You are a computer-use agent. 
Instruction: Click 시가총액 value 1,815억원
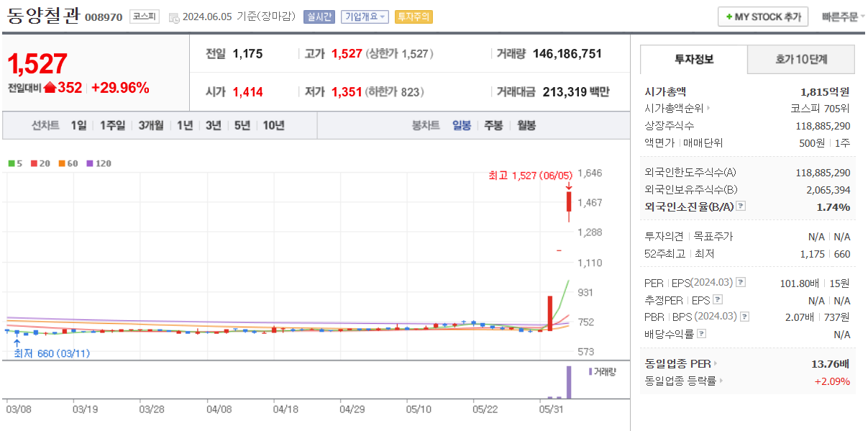825,92
